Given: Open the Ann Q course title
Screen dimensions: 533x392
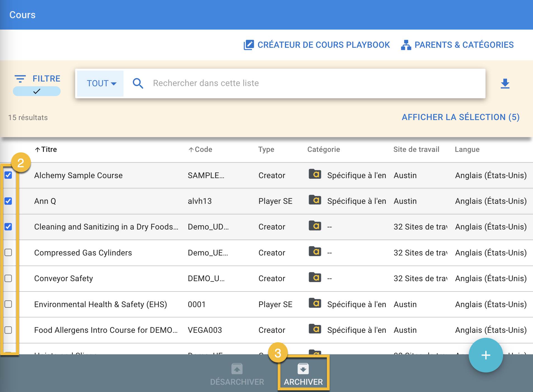Looking at the screenshot, I should coord(45,201).
